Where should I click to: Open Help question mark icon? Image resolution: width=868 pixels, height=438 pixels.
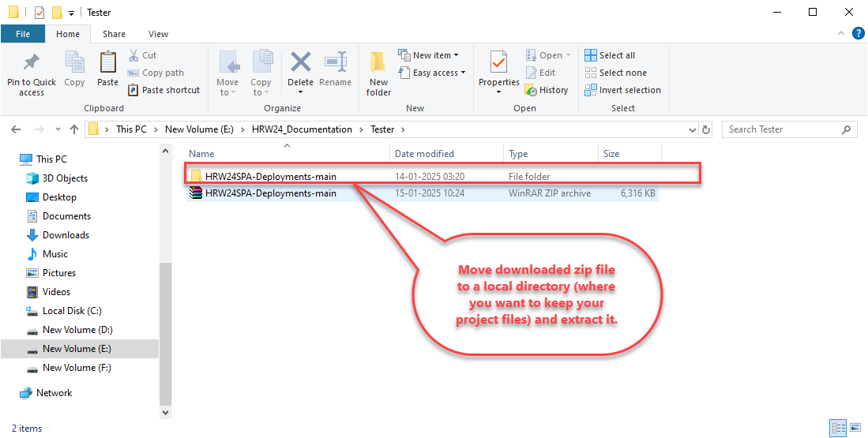pos(858,34)
